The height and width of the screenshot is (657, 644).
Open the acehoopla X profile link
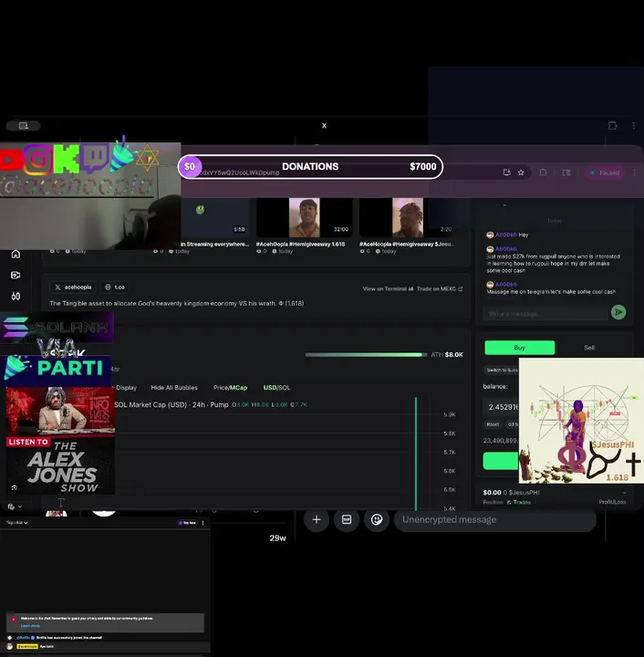tap(73, 287)
